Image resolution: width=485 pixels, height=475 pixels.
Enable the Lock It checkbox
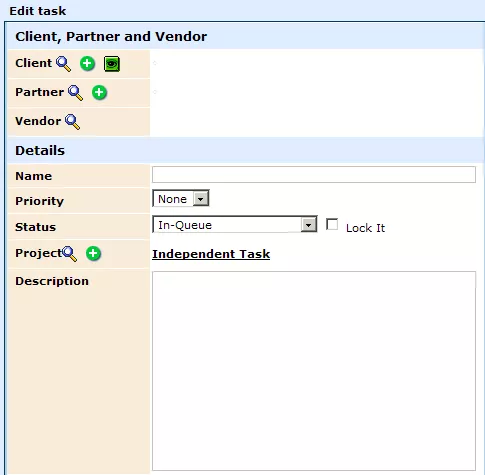click(332, 224)
